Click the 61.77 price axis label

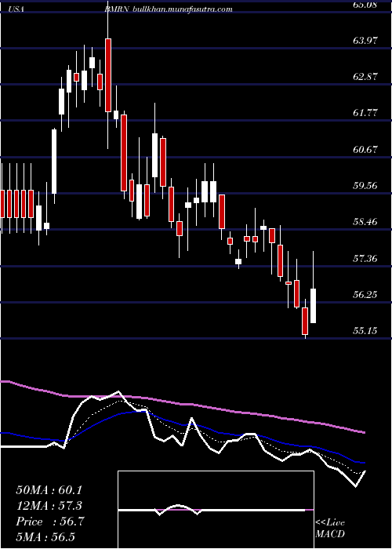365,113
